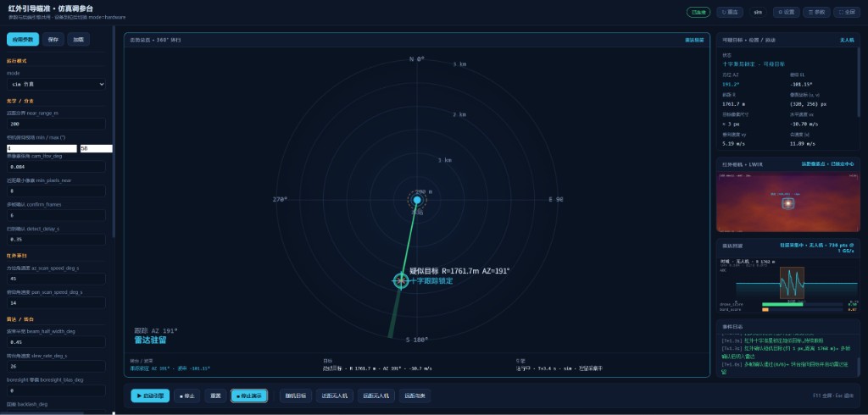Click the green 已连接 status badge
Image resolution: width=868 pixels, height=415 pixels.
pos(698,12)
